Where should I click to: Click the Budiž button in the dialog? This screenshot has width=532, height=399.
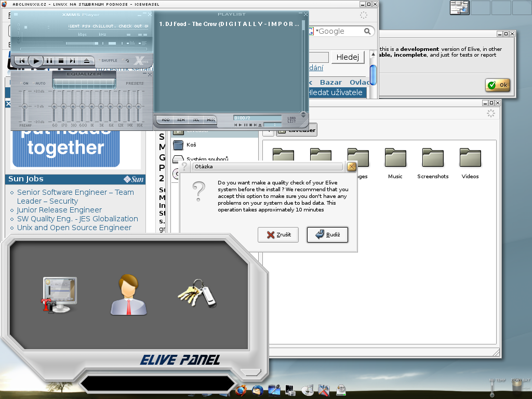(327, 235)
